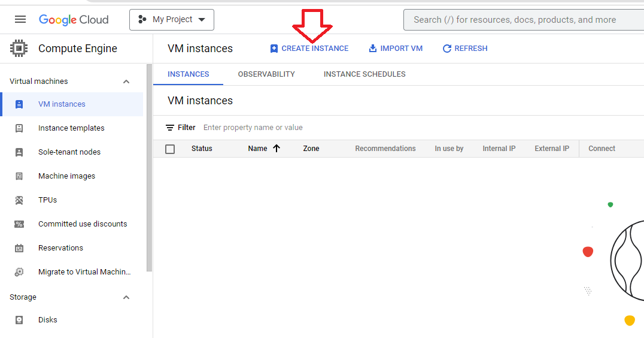Click the Create Instance plus icon

274,49
